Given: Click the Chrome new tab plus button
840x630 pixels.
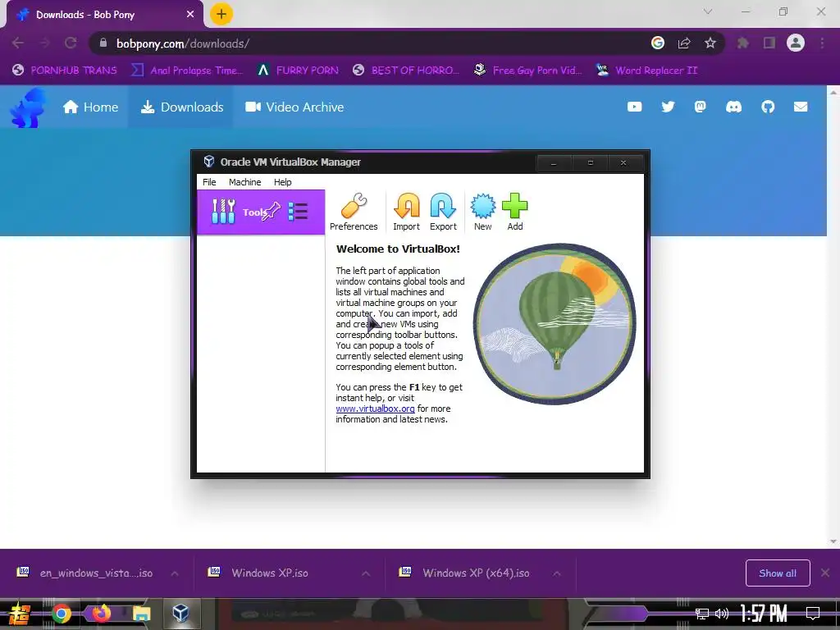Looking at the screenshot, I should point(221,14).
